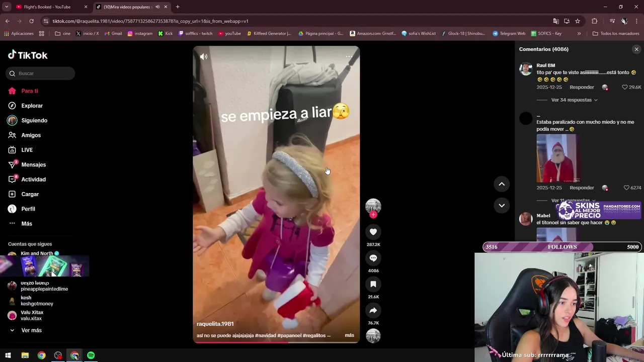
Task: Open the instagram bookmark
Action: click(140, 34)
